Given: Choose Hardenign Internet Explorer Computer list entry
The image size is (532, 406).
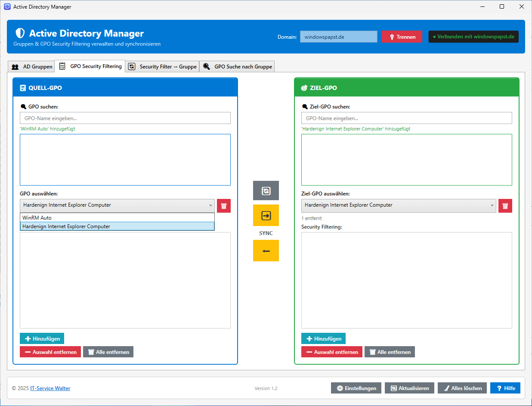Looking at the screenshot, I should coord(117,226).
